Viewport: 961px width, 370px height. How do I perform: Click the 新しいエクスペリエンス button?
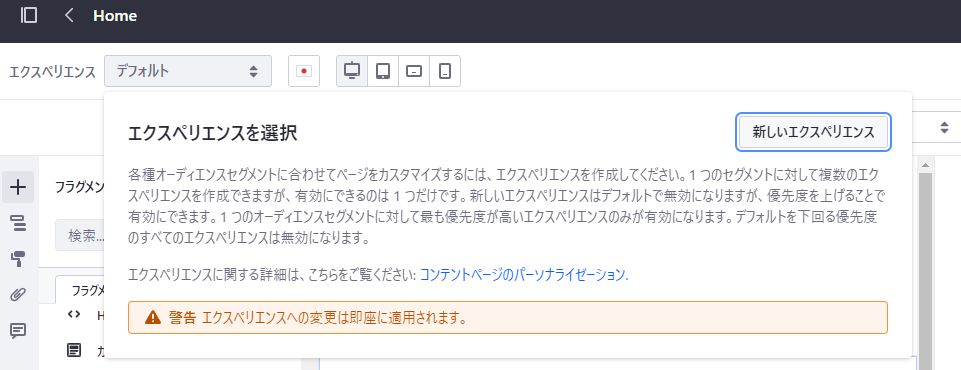pyautogui.click(x=813, y=132)
